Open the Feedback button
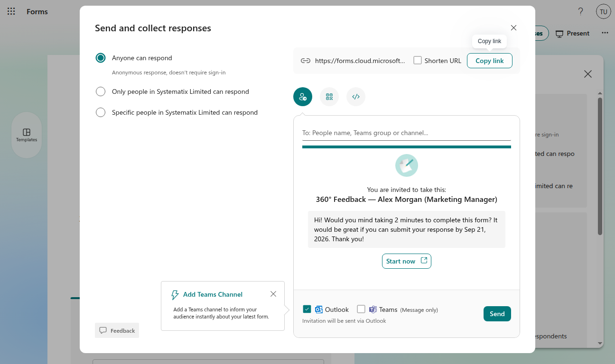The width and height of the screenshot is (615, 364). [117, 330]
